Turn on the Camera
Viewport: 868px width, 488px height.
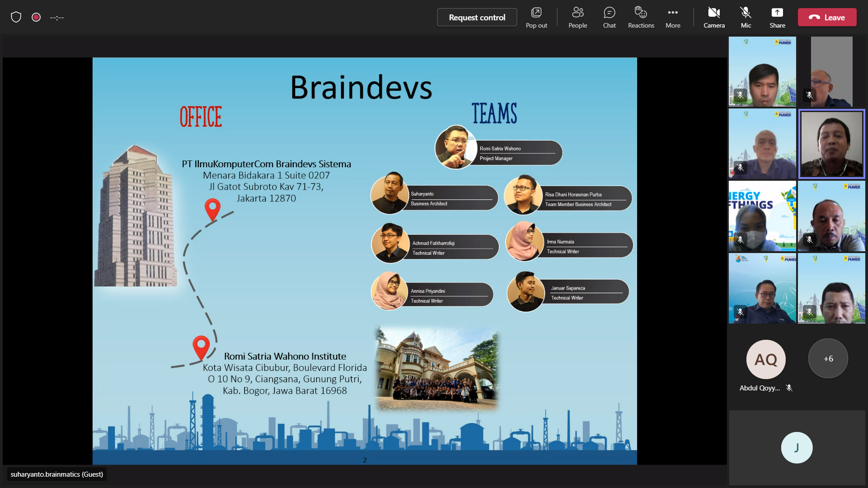click(x=714, y=17)
